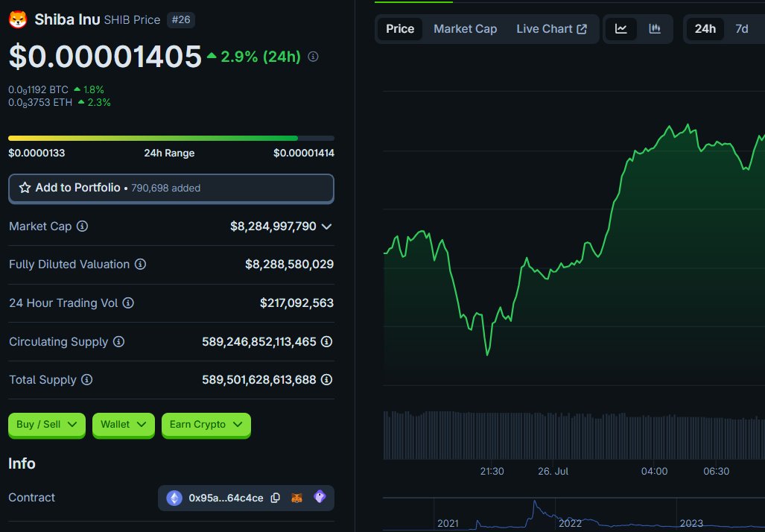This screenshot has width=765, height=532.
Task: Click Add to Portfolio button
Action: (171, 189)
